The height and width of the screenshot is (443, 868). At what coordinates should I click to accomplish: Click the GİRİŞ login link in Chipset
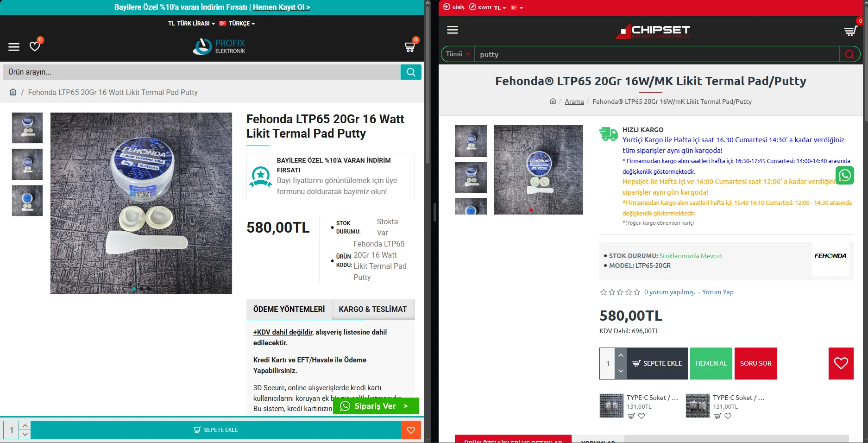454,7
